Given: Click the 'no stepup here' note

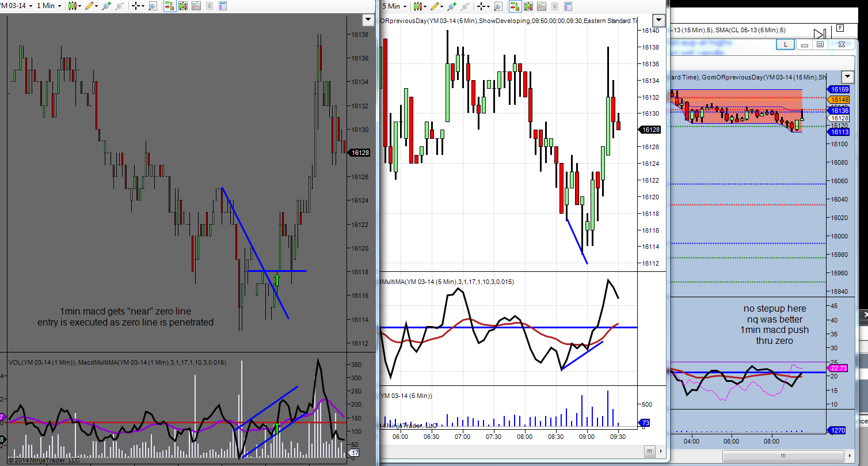Looking at the screenshot, I should pos(775,309).
